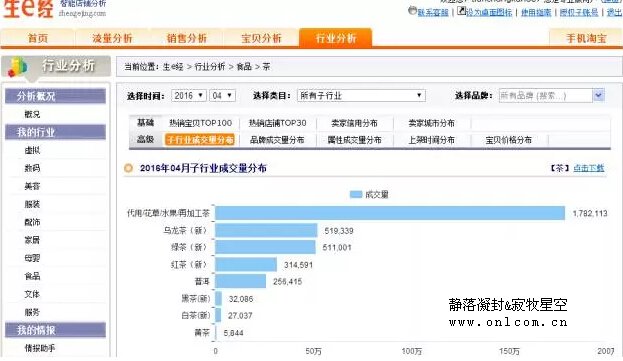Open 属性成交量分布 report
The width and height of the screenshot is (623, 361).
[x=354, y=140]
